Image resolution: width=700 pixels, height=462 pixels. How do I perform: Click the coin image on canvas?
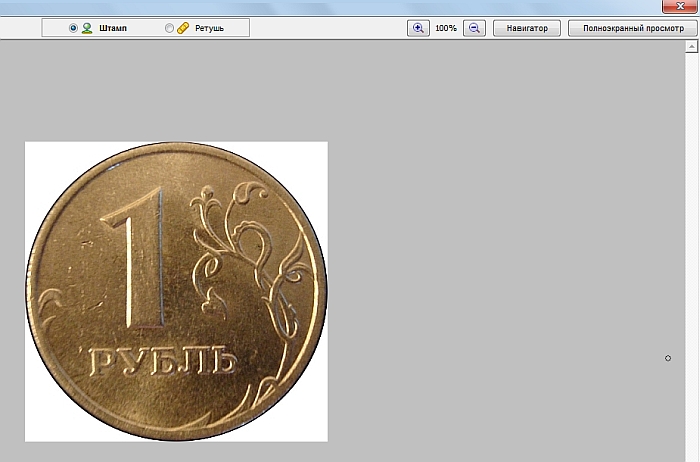point(176,291)
